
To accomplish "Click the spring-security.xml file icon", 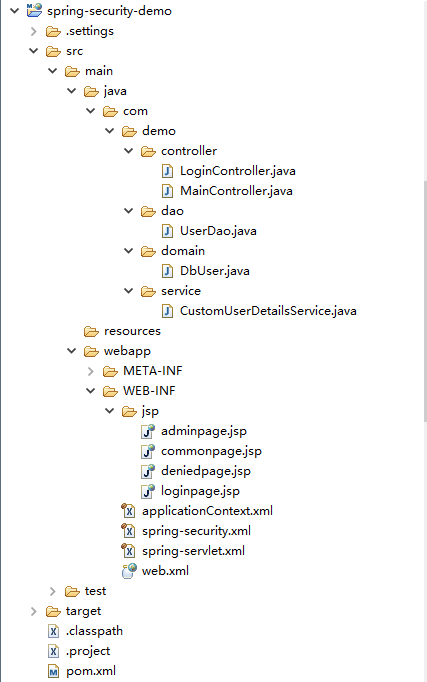I will pyautogui.click(x=129, y=531).
